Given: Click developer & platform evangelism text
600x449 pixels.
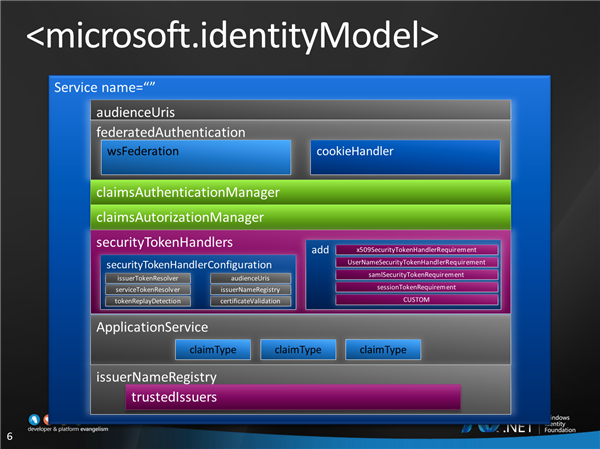Looking at the screenshot, I should tap(68, 429).
